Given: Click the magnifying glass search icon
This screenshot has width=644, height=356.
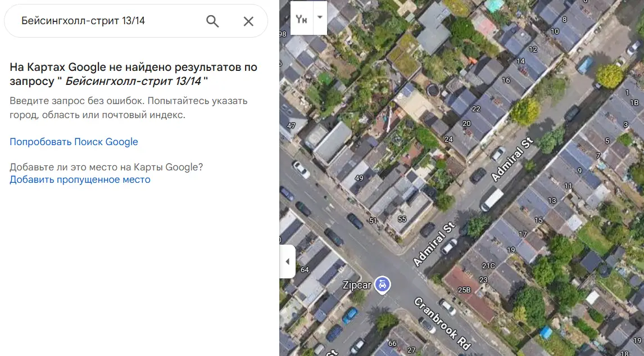Looking at the screenshot, I should (x=212, y=21).
